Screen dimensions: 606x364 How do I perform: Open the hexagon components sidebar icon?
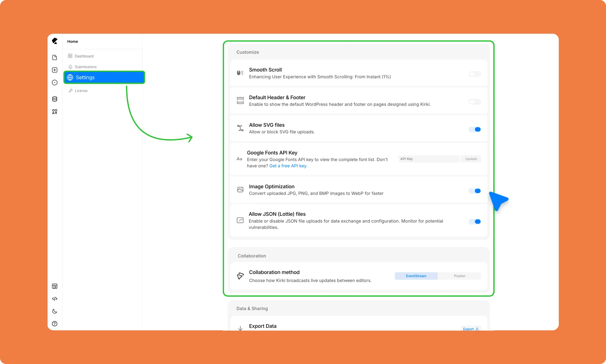click(55, 82)
